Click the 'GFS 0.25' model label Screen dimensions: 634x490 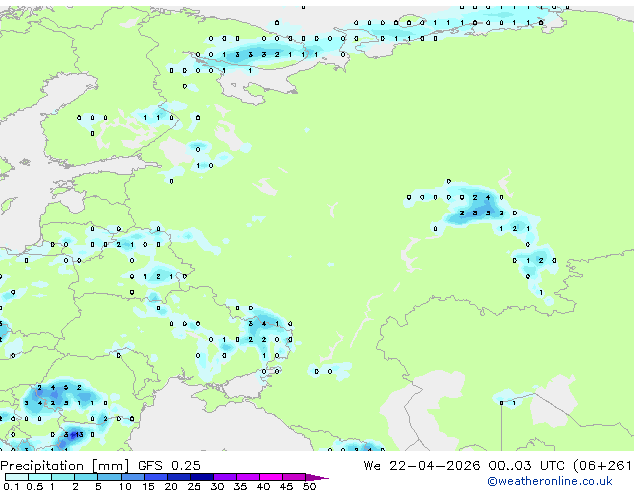[169, 466]
